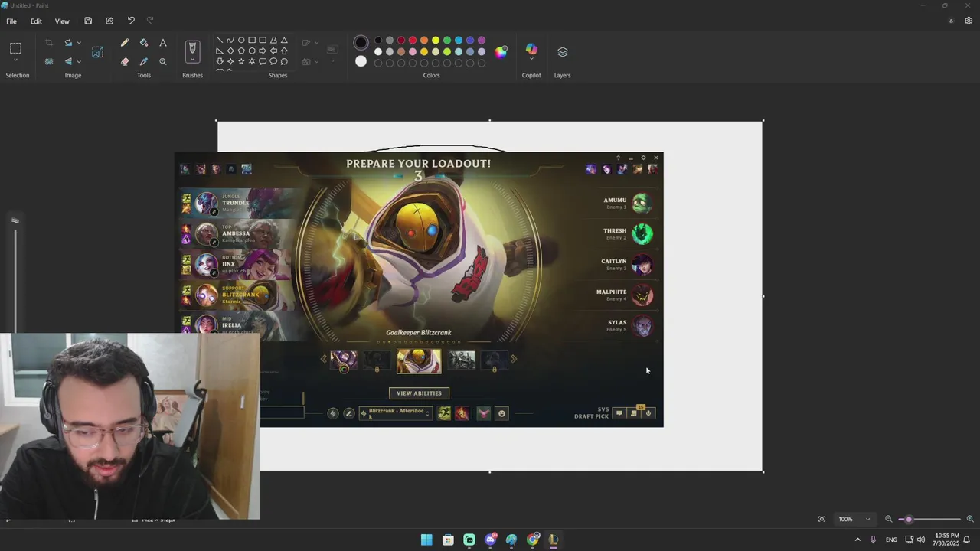The width and height of the screenshot is (980, 551).
Task: Open the Resize and skew image icon
Action: 97,52
